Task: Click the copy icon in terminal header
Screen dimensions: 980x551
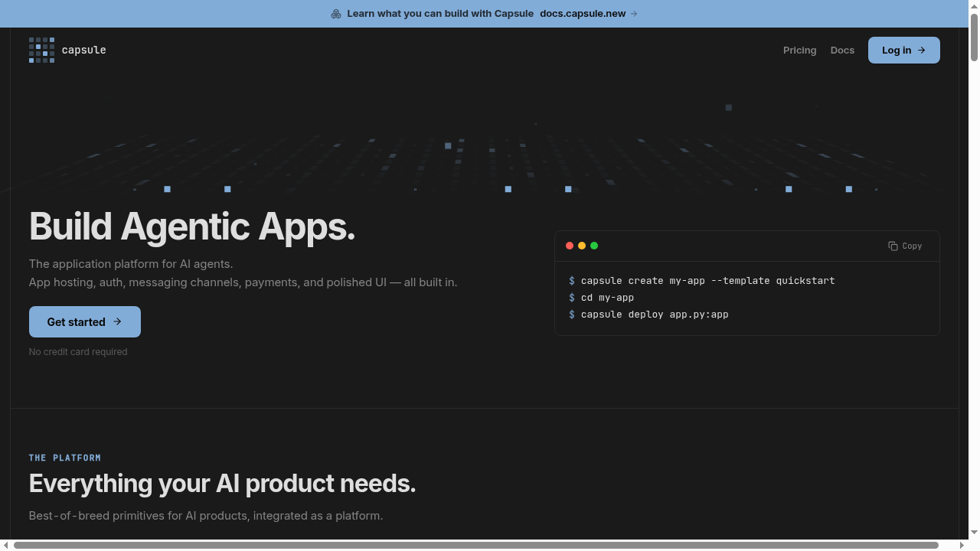Action: pos(893,246)
